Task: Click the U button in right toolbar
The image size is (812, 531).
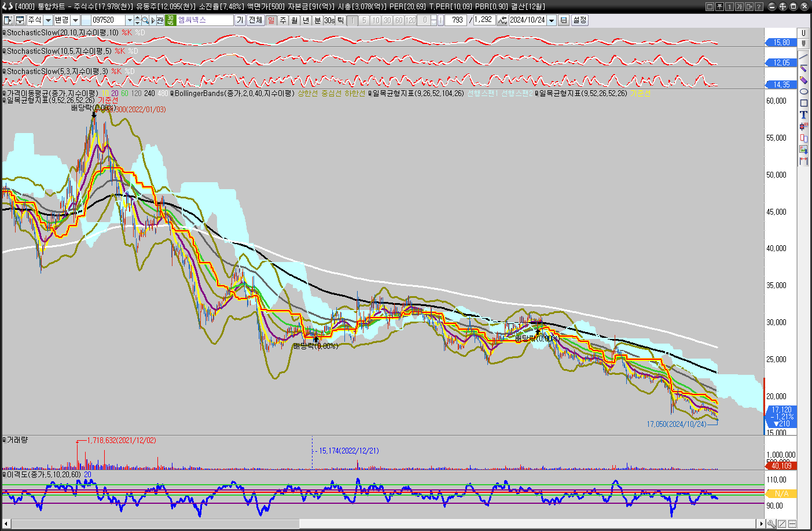Action: click(803, 33)
